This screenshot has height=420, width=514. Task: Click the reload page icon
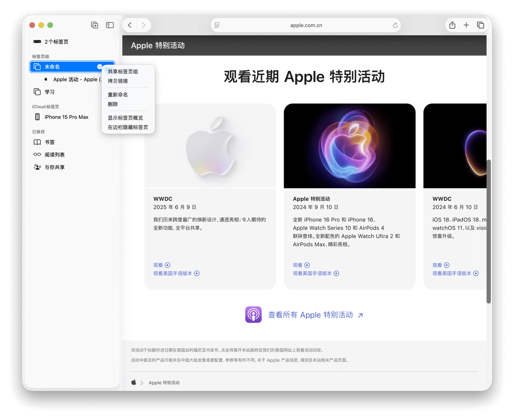tap(395, 25)
